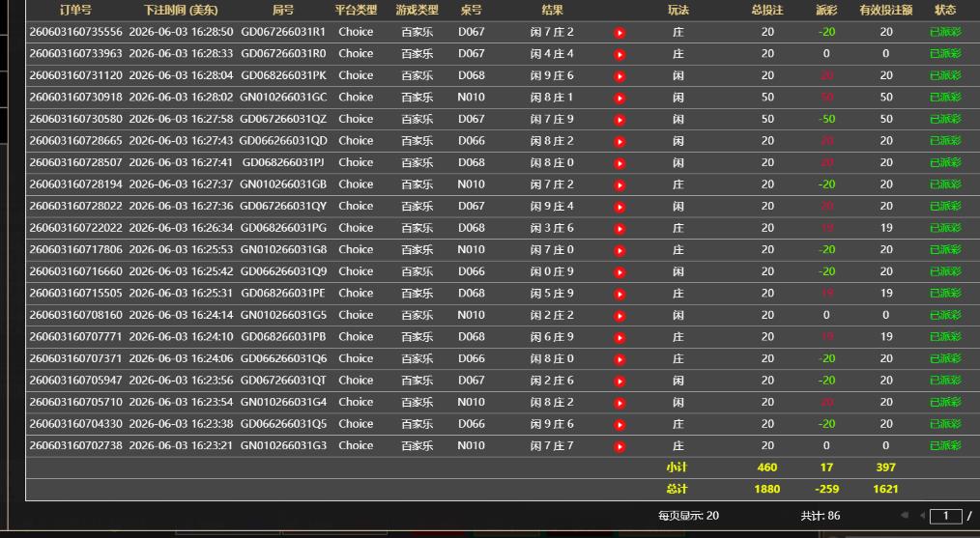The image size is (980, 538).
Task: Play replay for round GN010266031GB
Action: click(x=620, y=185)
